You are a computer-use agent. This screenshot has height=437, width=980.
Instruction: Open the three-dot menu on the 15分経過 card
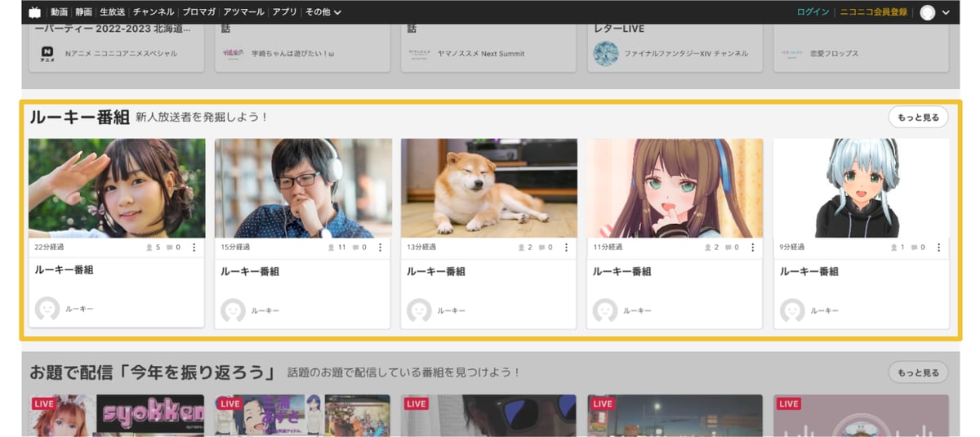tap(380, 247)
